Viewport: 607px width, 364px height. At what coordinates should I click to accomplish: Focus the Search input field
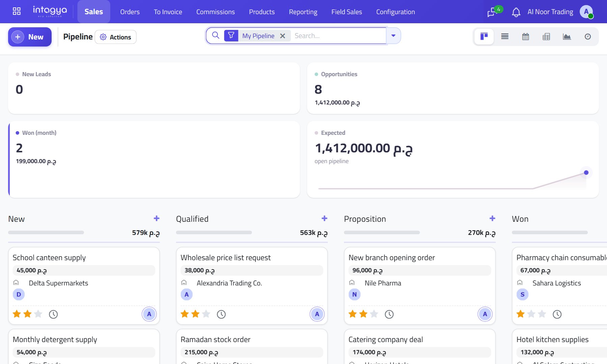(x=339, y=36)
